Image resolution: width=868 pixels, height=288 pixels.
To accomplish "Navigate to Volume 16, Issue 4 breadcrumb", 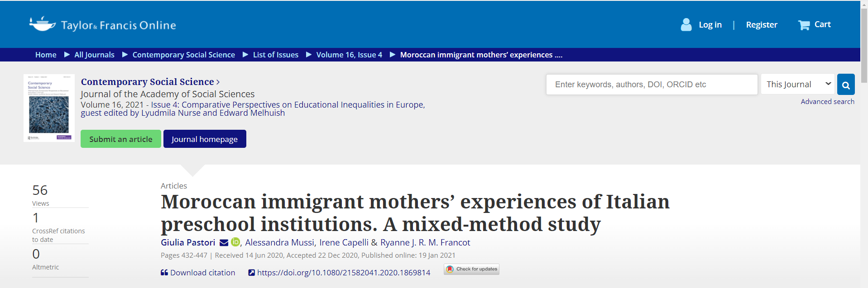I will pyautogui.click(x=349, y=55).
